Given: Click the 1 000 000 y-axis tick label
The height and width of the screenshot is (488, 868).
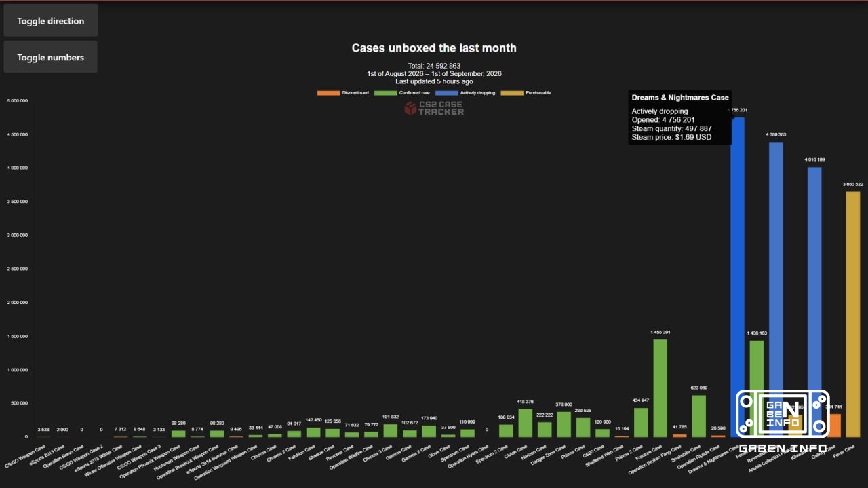Looking at the screenshot, I should (17, 370).
